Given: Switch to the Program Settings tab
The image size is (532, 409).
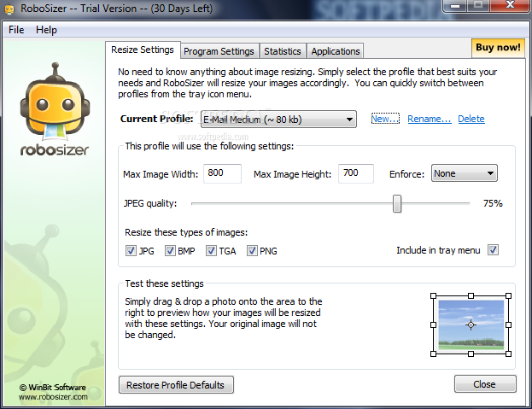Looking at the screenshot, I should (219, 51).
